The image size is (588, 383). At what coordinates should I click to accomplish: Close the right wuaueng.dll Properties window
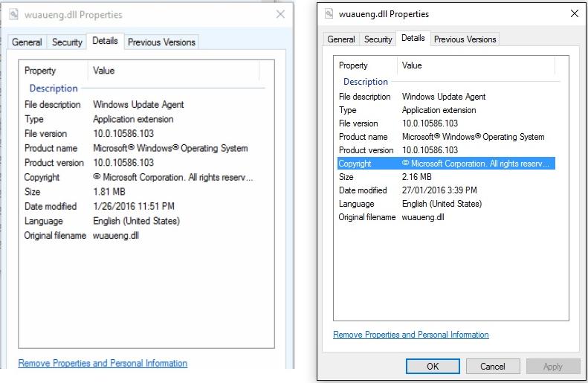[x=574, y=14]
